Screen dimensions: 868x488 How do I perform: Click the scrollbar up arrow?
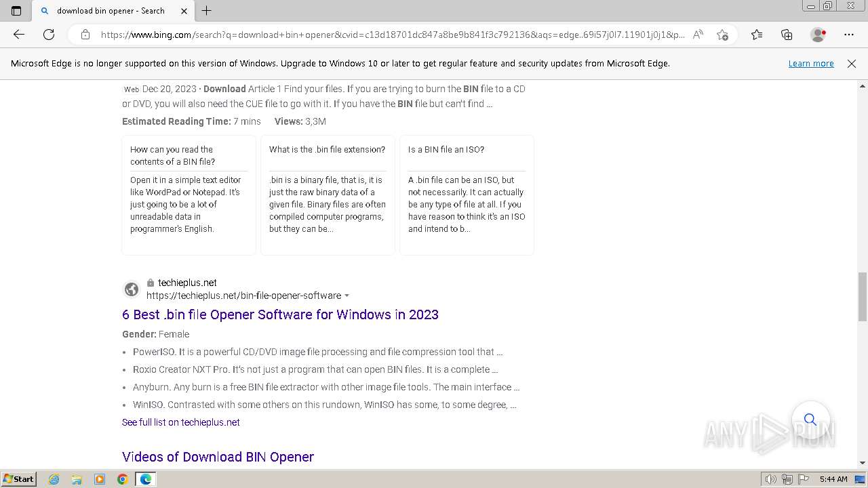point(863,86)
